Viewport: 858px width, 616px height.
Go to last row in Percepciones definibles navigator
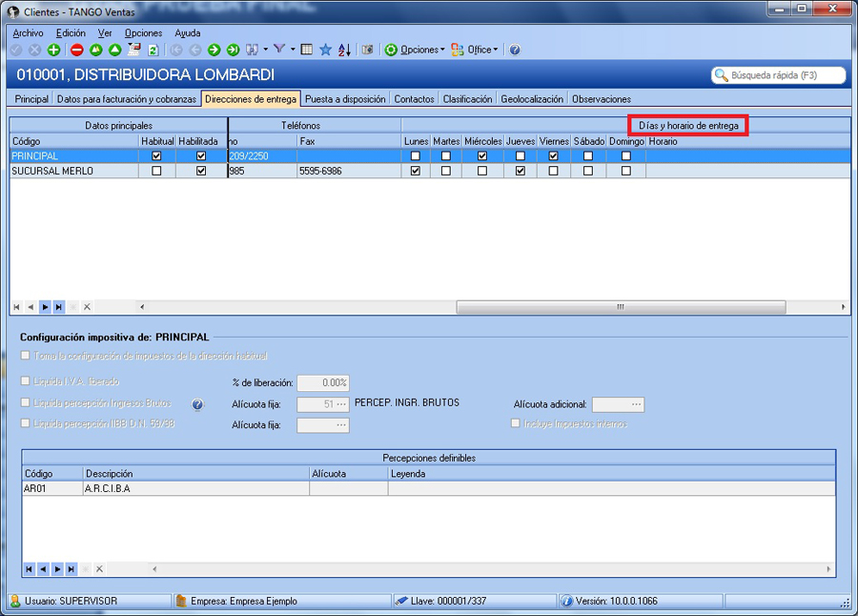click(71, 569)
